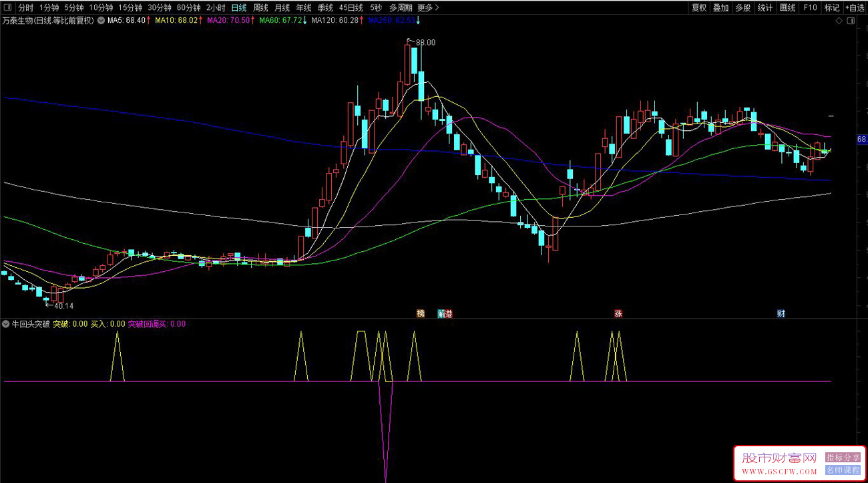Select the 年线 yearly chart tab

click(x=303, y=8)
